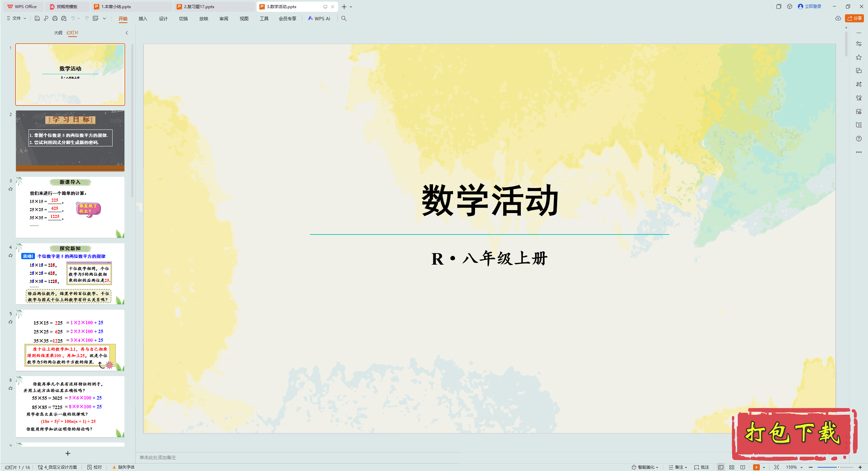Collapse the slide panel with chevron
The width and height of the screenshot is (868, 471).
(x=127, y=33)
